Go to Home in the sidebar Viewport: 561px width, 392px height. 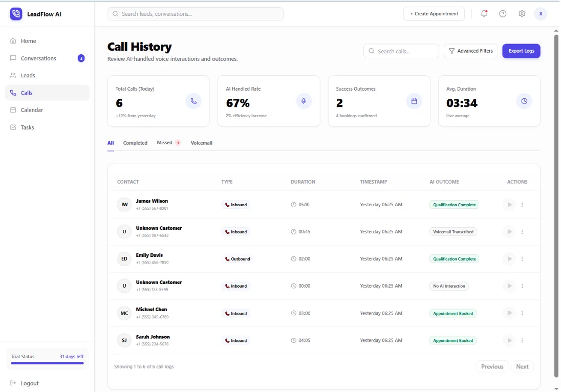click(47, 41)
